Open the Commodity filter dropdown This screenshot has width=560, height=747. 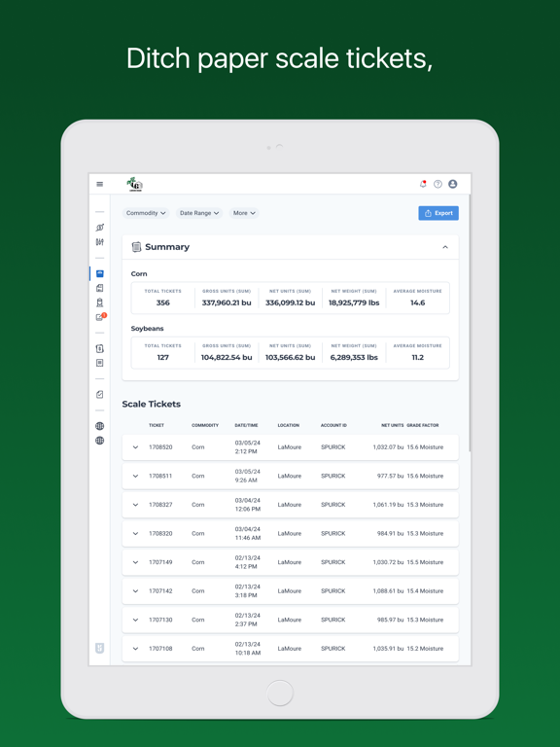pos(146,213)
